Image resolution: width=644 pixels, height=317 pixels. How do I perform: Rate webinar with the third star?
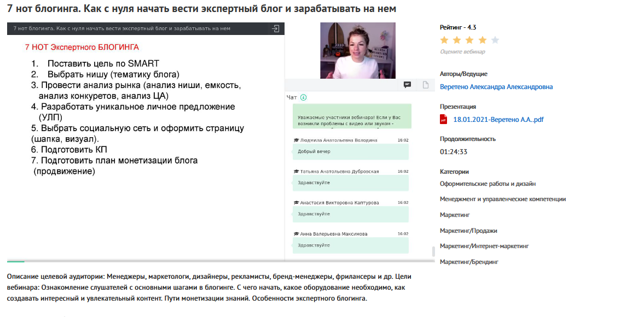coord(469,40)
